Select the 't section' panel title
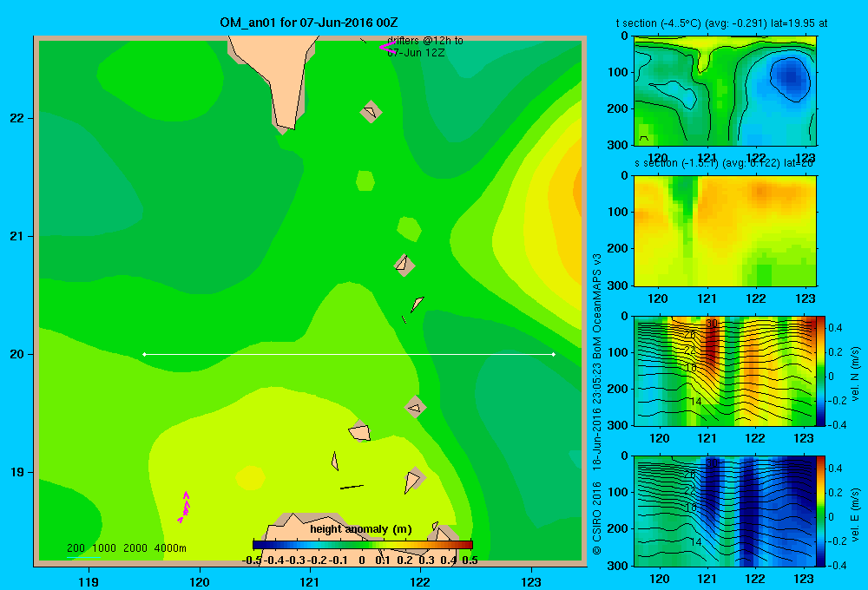868x590 pixels. [x=721, y=23]
